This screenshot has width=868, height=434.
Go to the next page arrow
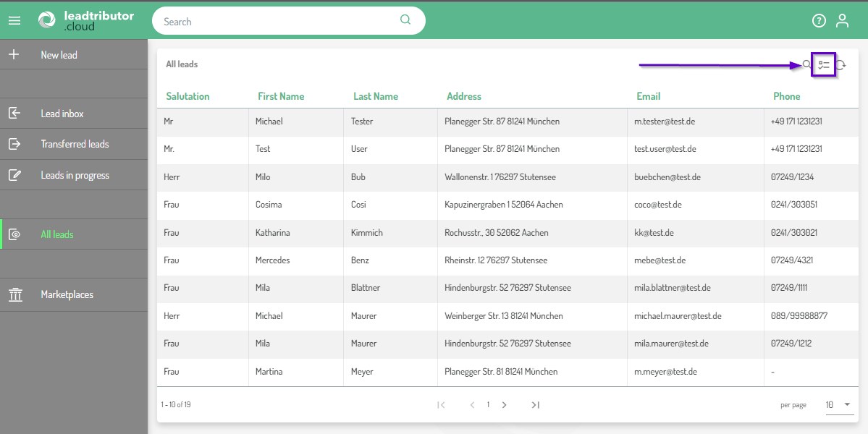[x=505, y=405]
